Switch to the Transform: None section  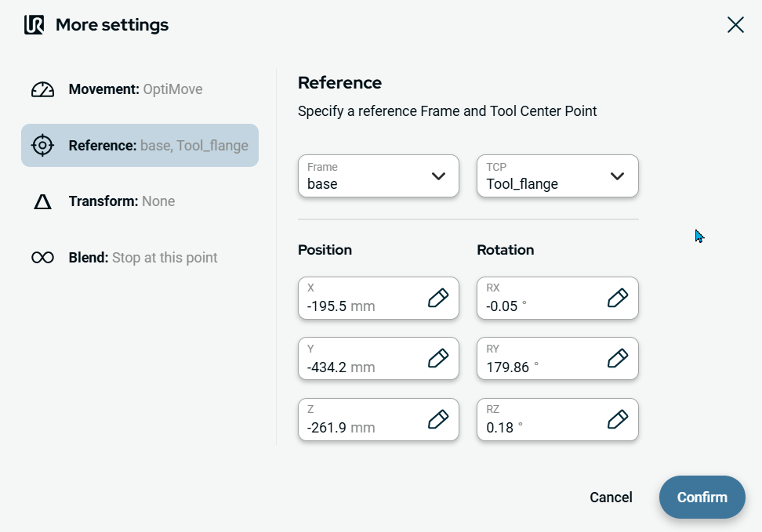[122, 201]
